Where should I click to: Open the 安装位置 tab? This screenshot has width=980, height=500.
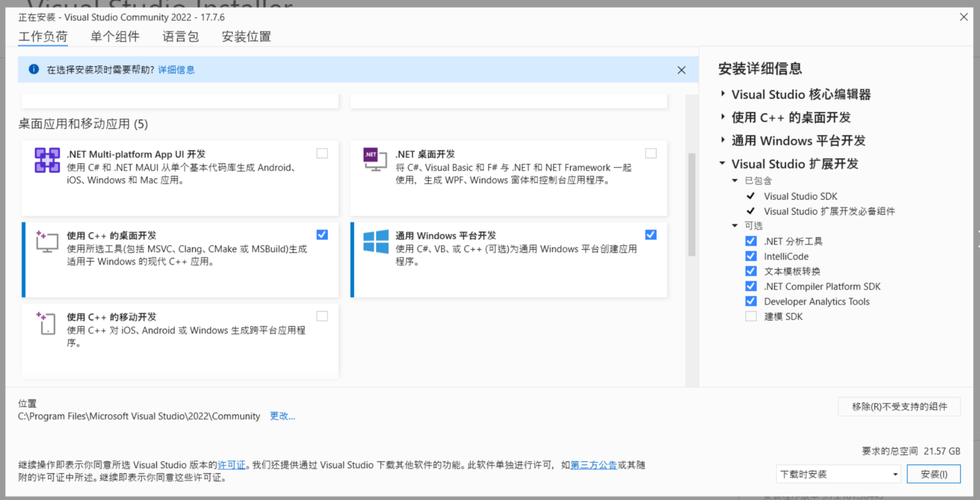click(246, 37)
